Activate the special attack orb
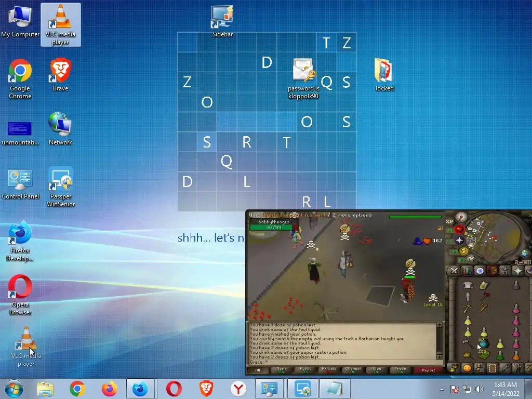Screen dimensions: 532x399 pyautogui.click(x=472, y=259)
